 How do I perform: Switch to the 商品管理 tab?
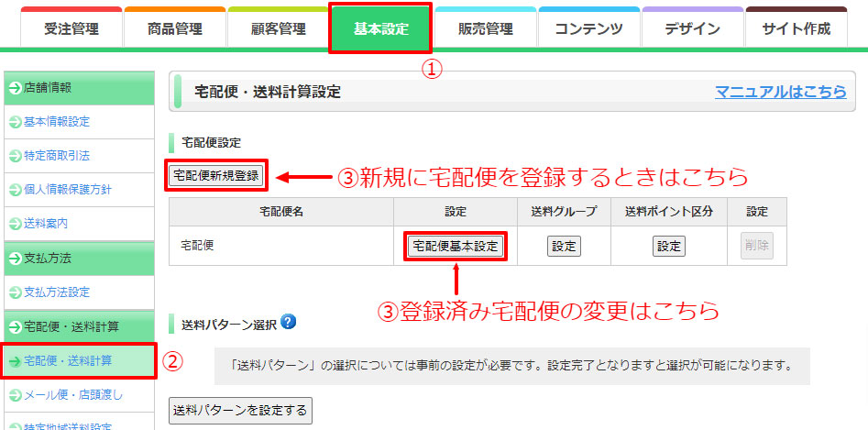pos(175,28)
